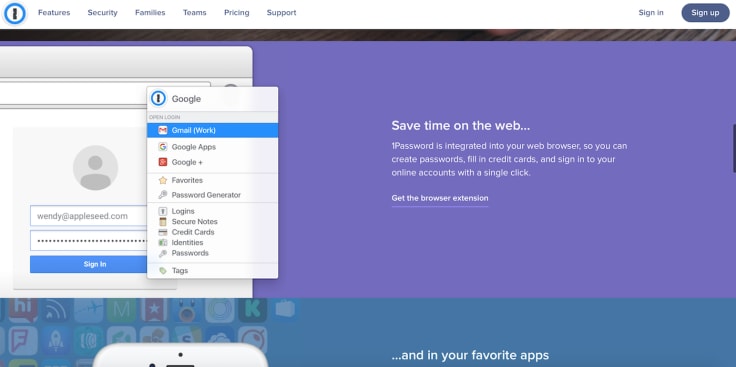Click the airplane app icon tile

(x=88, y=310)
